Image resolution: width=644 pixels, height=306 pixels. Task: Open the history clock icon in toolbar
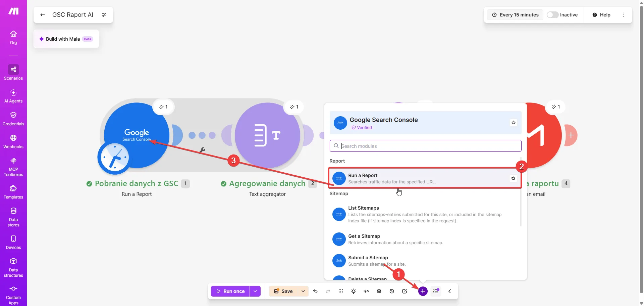click(x=392, y=291)
